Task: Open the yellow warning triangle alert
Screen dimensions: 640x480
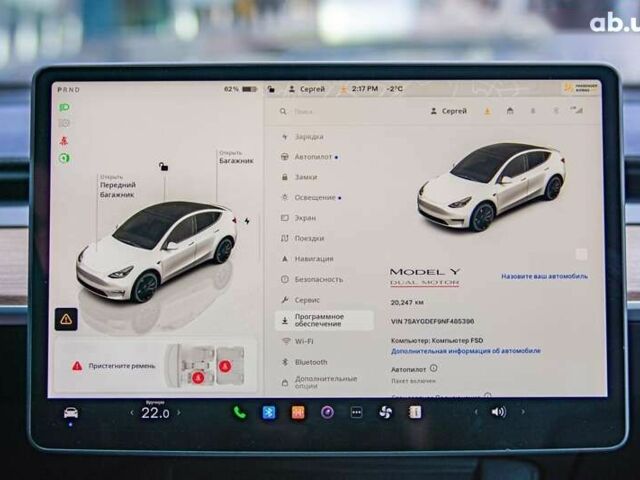Action: coord(66,319)
